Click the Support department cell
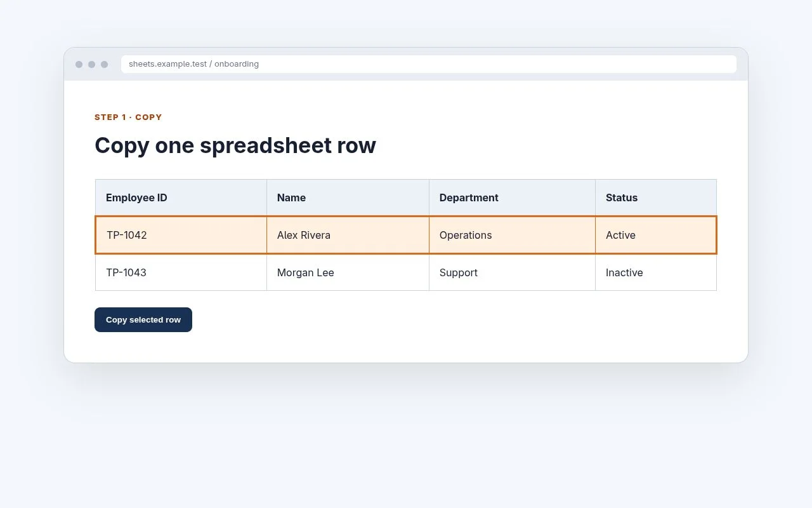The width and height of the screenshot is (812, 508). (x=512, y=272)
